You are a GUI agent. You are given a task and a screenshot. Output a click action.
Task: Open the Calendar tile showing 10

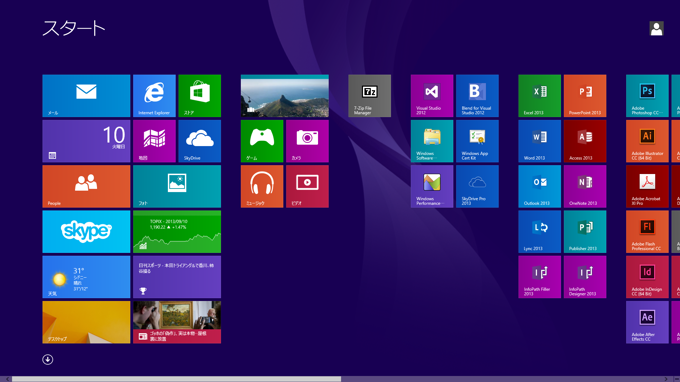click(86, 141)
